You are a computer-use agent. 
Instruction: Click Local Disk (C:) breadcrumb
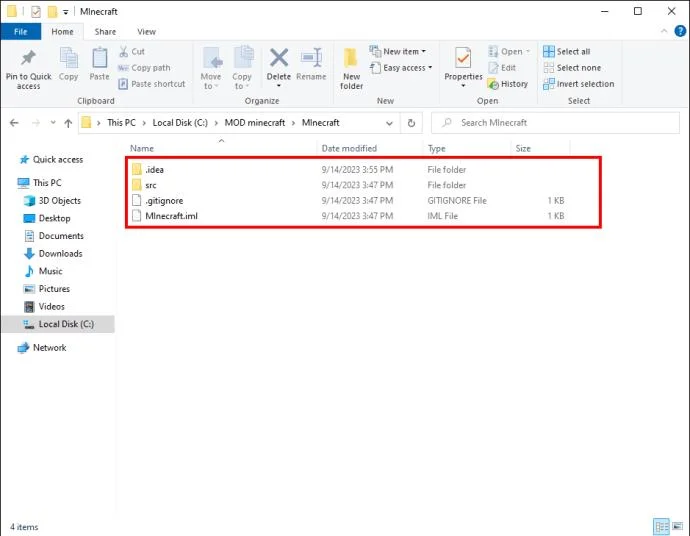180,123
